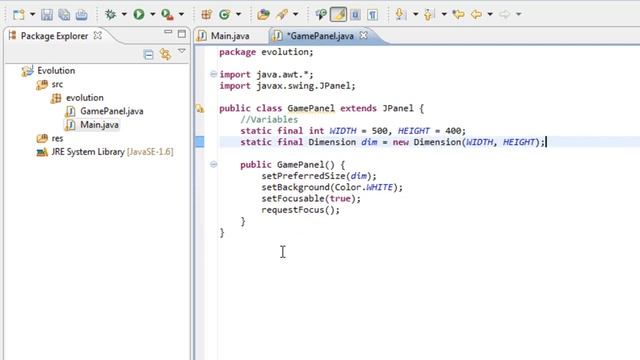Maximize the Package Explorer panel
640x360 pixels.
182,33
